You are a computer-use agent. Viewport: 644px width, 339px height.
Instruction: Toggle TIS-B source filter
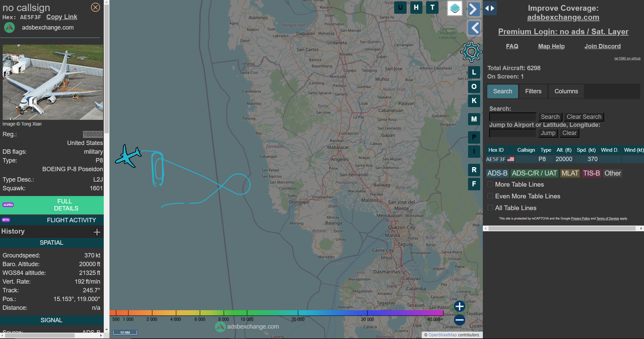pyautogui.click(x=591, y=173)
